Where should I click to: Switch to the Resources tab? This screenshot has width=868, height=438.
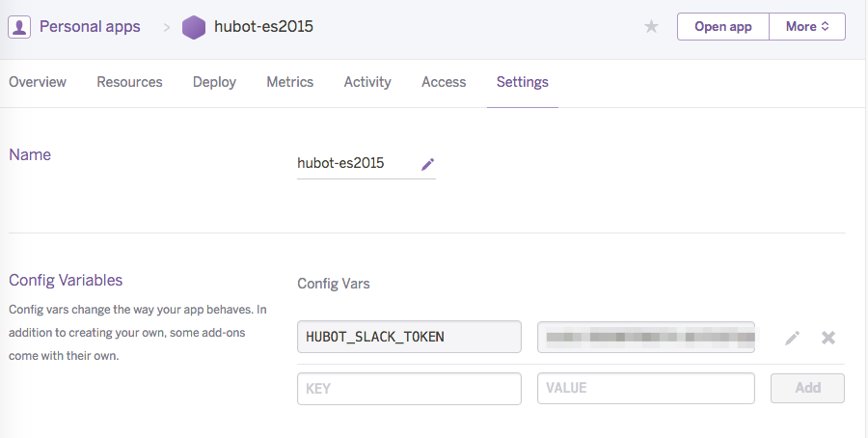(x=129, y=82)
